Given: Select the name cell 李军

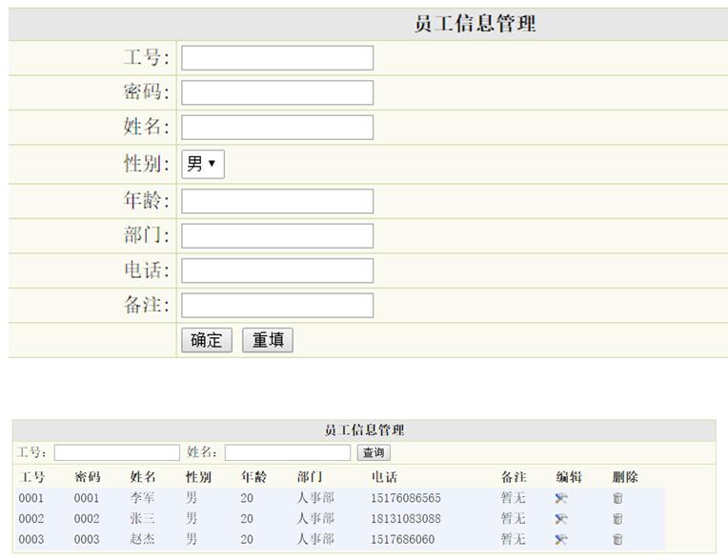Looking at the screenshot, I should [142, 498].
